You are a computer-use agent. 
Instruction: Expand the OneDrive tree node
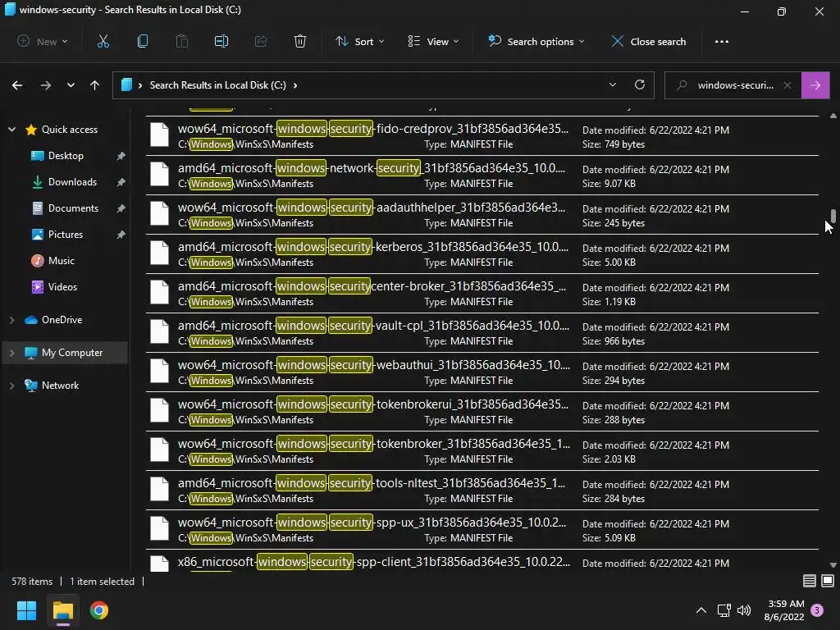click(11, 320)
